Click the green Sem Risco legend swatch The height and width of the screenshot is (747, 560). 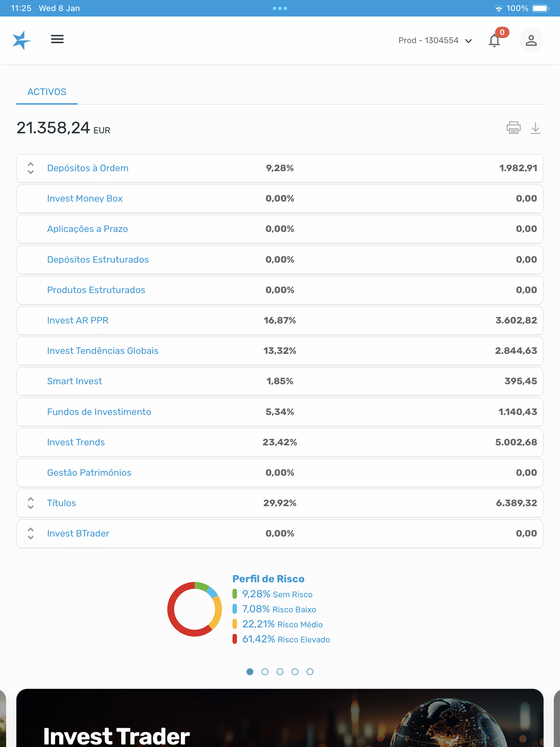(235, 594)
